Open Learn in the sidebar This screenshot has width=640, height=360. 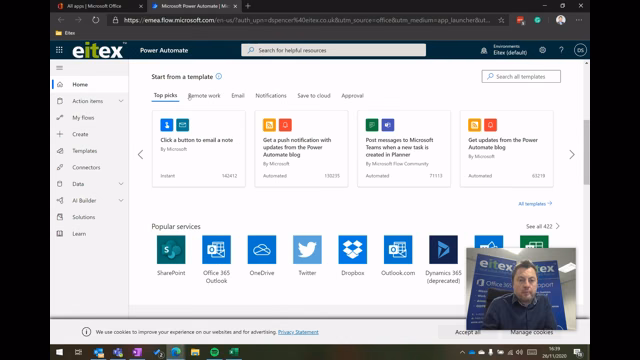90,233
